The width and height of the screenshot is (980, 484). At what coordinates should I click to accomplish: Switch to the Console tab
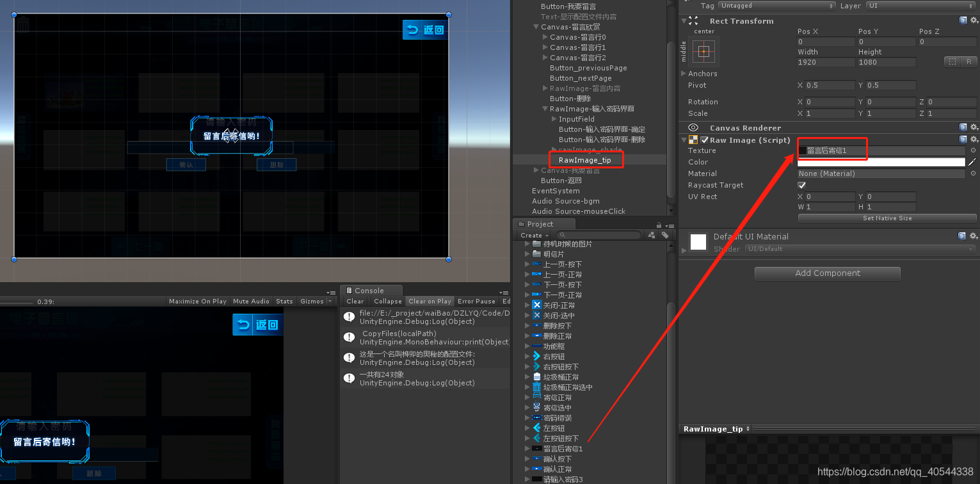pos(371,291)
